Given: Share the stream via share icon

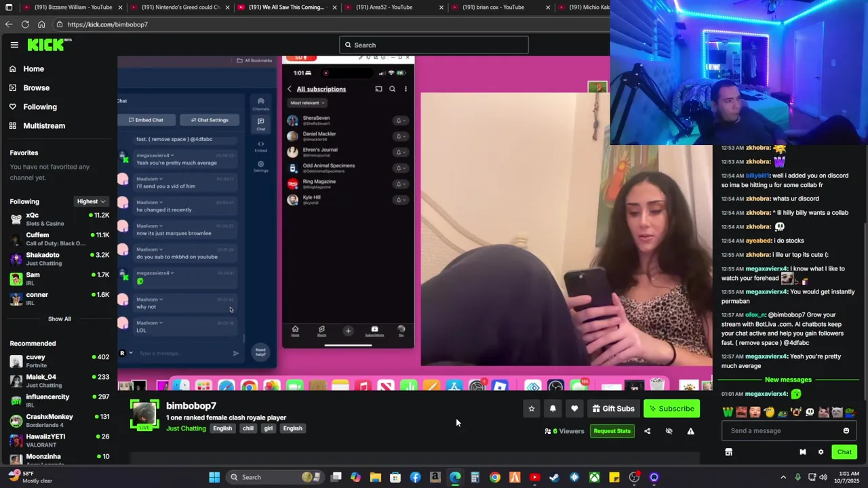Looking at the screenshot, I should click(x=647, y=431).
